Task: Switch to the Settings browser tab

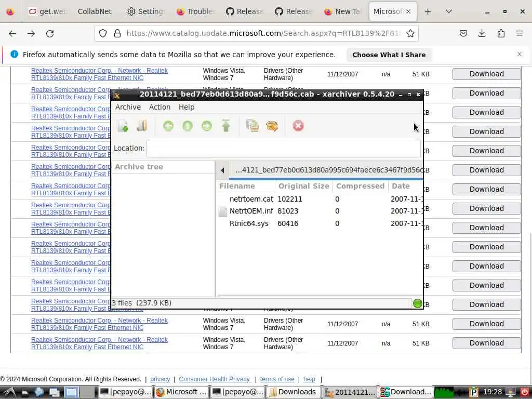Action: click(x=146, y=11)
